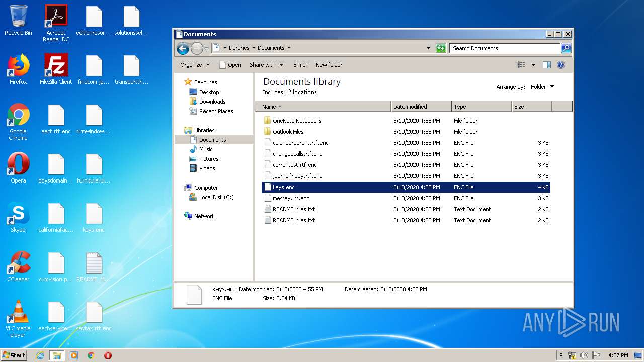
Task: Open Windows Media Player taskbar icon
Action: point(74,355)
